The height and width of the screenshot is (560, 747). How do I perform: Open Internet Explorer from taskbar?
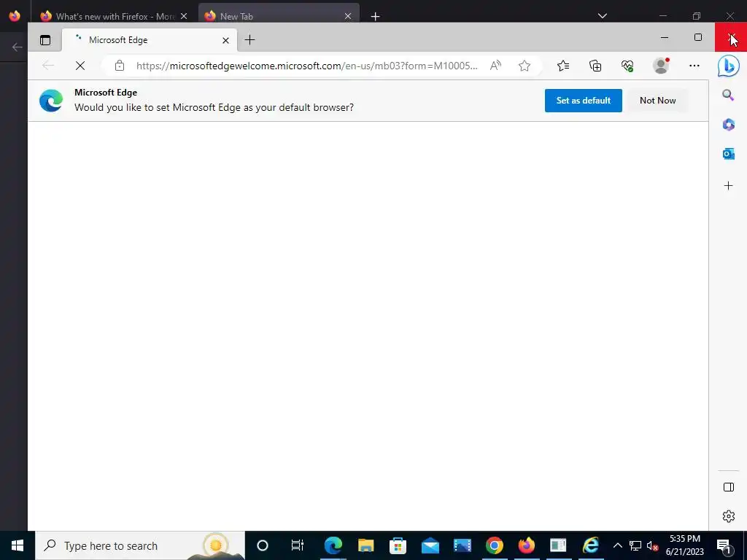[x=590, y=545]
